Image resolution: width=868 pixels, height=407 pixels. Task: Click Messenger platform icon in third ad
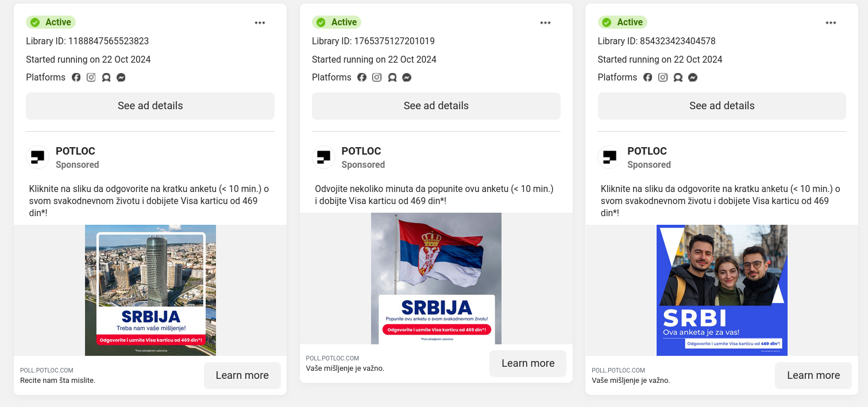693,77
